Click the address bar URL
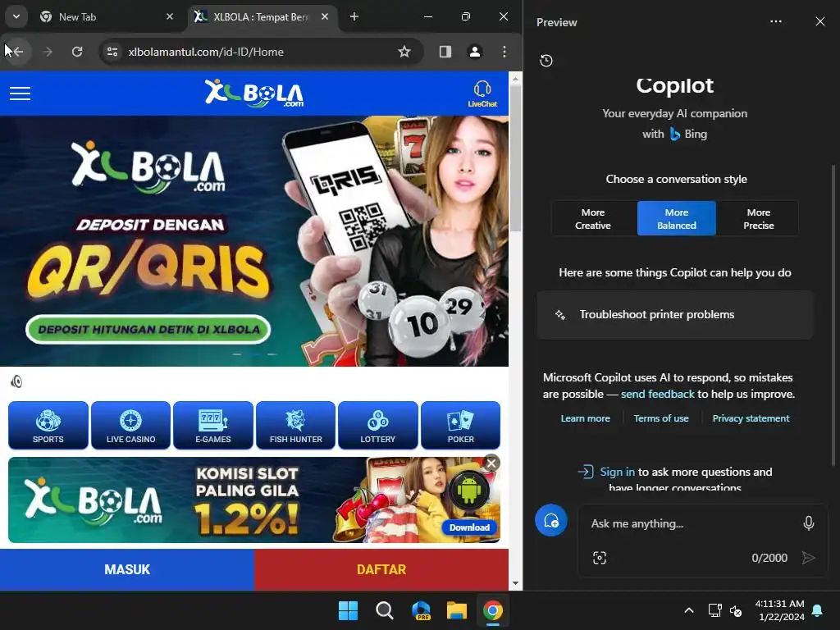Viewport: 840px width, 630px height. 206,52
